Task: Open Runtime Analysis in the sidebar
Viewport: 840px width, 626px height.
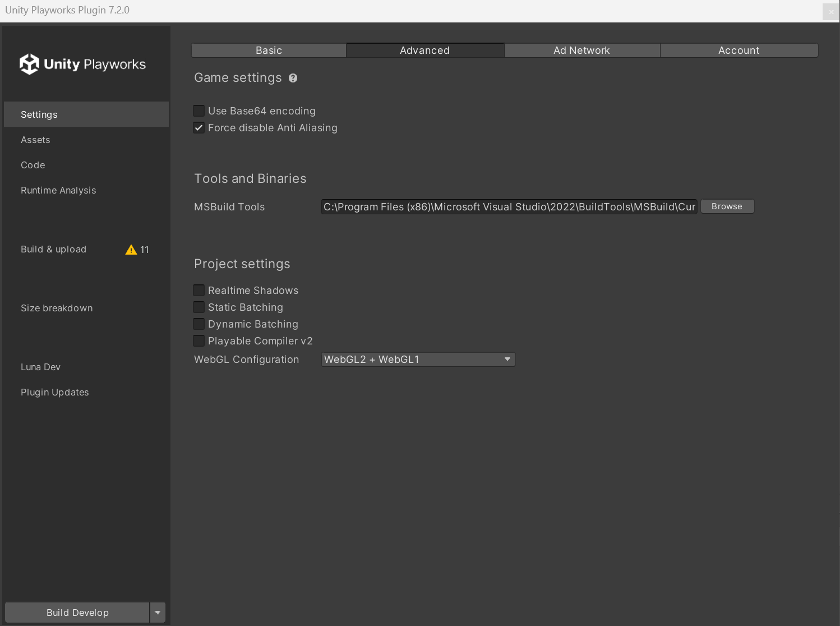Action: click(58, 191)
